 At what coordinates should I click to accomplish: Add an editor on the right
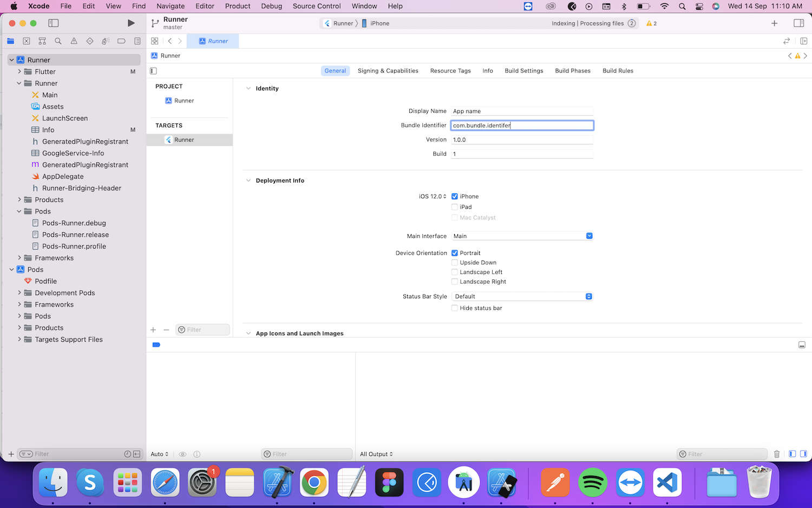[804, 41]
